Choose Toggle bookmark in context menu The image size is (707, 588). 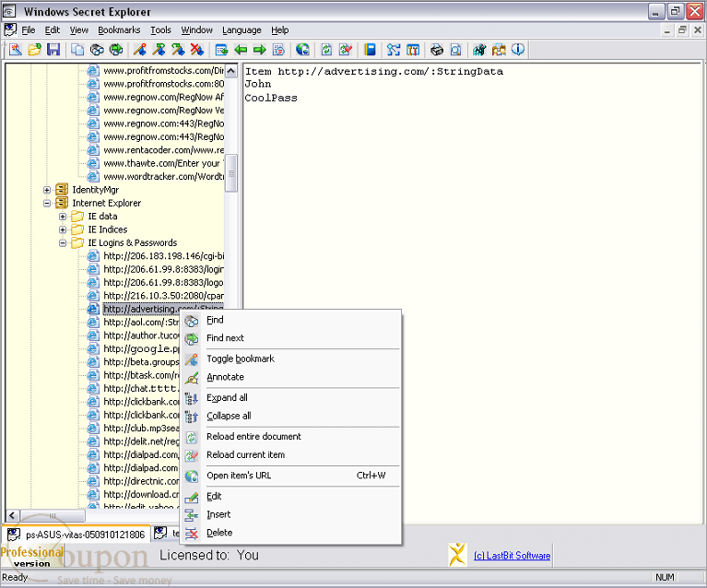point(290,359)
